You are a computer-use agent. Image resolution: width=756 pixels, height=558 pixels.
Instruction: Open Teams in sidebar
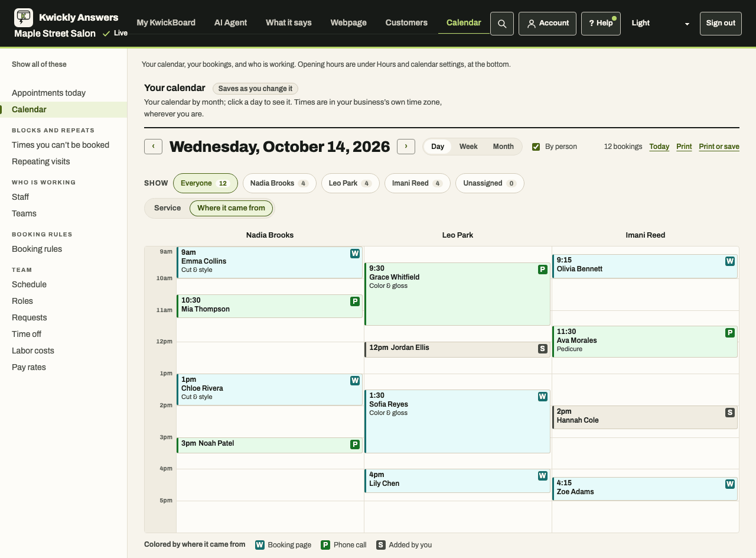(63, 213)
